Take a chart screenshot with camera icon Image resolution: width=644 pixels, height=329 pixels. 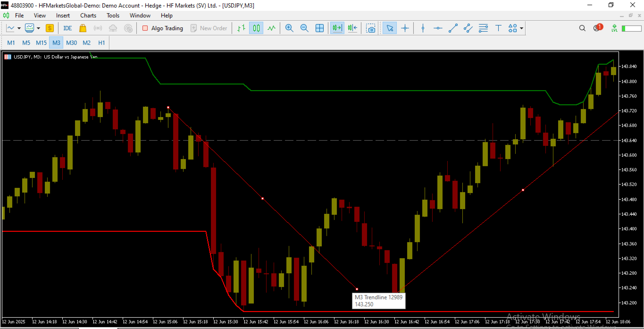(370, 28)
